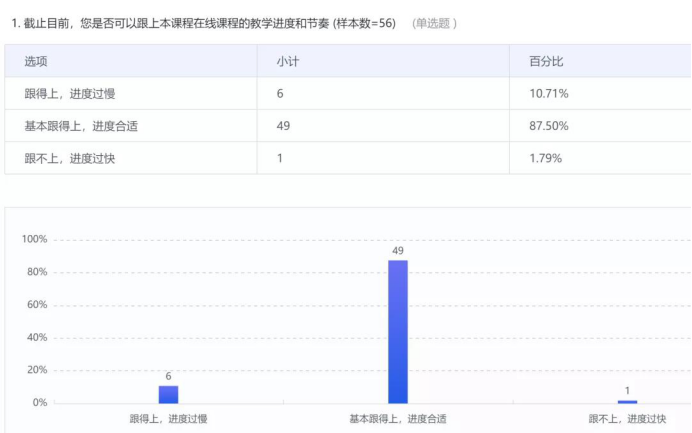This screenshot has width=692, height=433.
Task: Click the tall chart bar for 基本跟得上，进度合适
Action: tap(398, 331)
